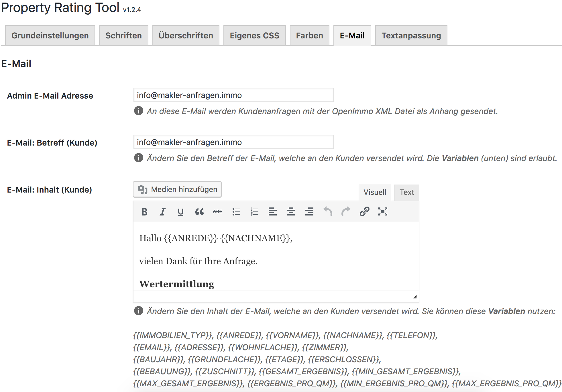Switch editor to Text mode
The height and width of the screenshot is (392, 562).
pos(406,192)
